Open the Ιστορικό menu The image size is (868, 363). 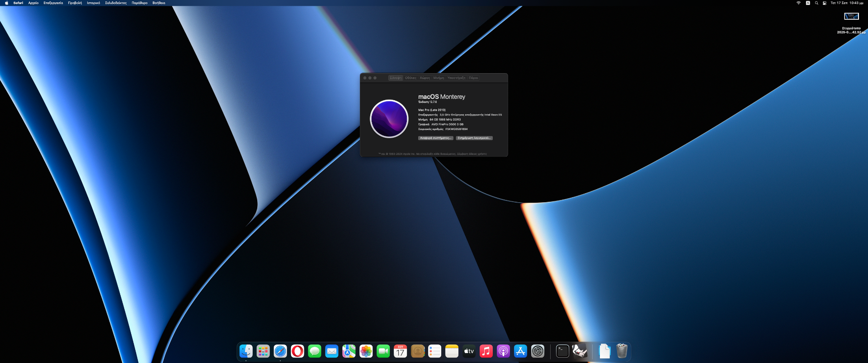[x=94, y=3]
